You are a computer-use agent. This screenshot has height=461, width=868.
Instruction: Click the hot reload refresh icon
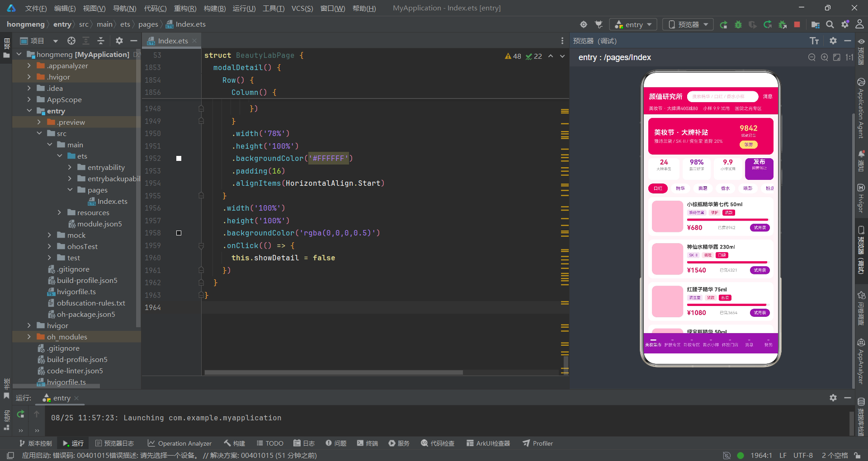pyautogui.click(x=768, y=24)
